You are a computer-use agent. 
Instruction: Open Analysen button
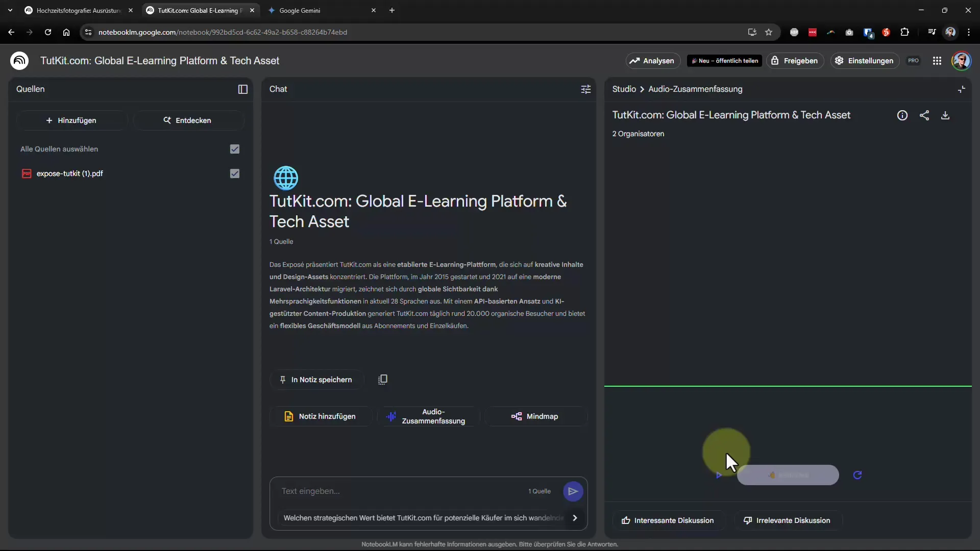(x=652, y=61)
